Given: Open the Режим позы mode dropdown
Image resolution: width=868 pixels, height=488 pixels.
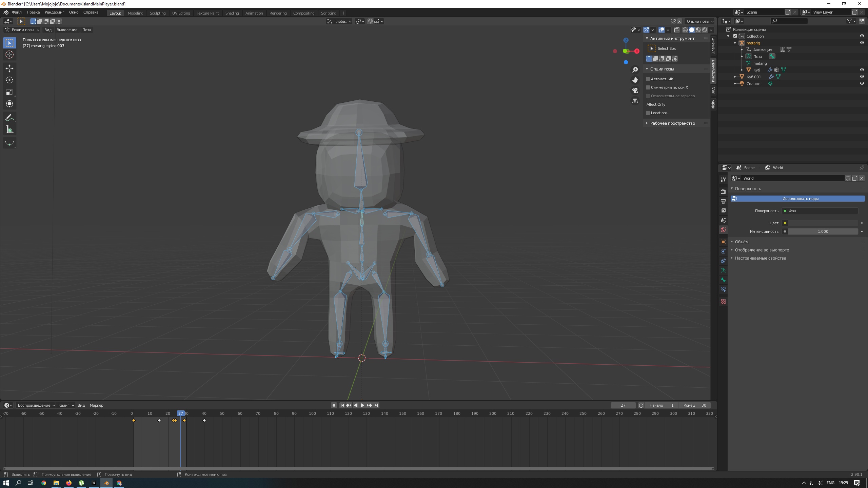Looking at the screenshot, I should (x=22, y=30).
